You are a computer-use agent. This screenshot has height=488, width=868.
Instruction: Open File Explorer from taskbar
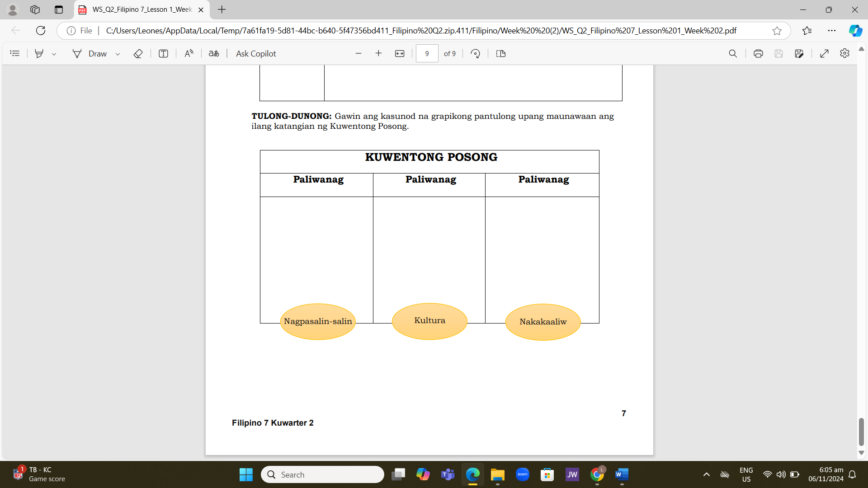coord(498,474)
